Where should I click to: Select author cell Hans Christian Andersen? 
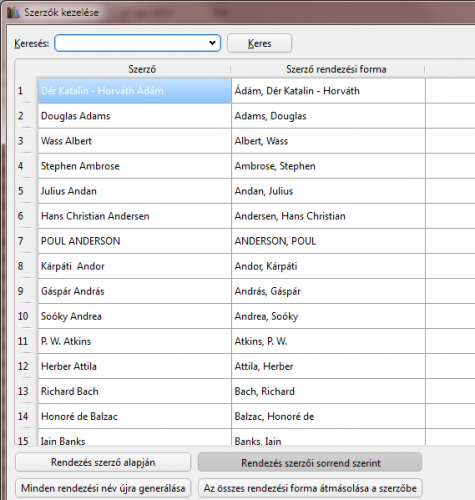click(x=135, y=216)
